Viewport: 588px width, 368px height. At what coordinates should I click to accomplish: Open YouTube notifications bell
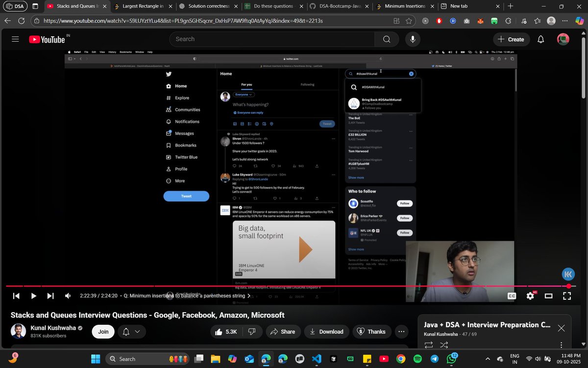click(x=541, y=39)
